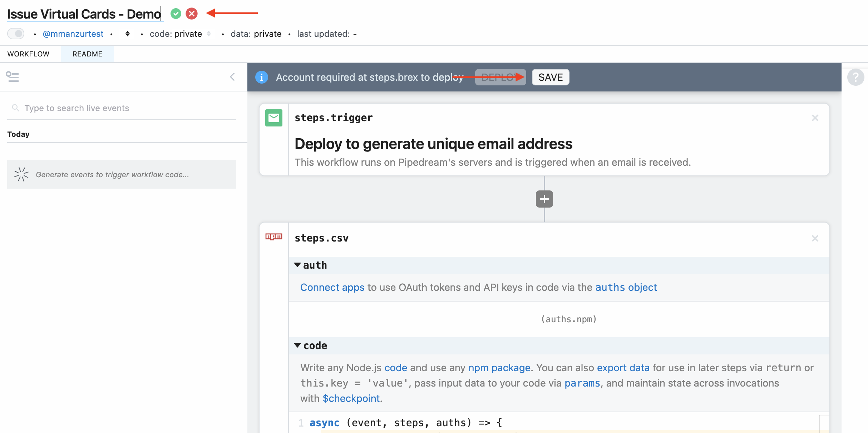Open the help question mark icon
The height and width of the screenshot is (433, 868).
855,77
